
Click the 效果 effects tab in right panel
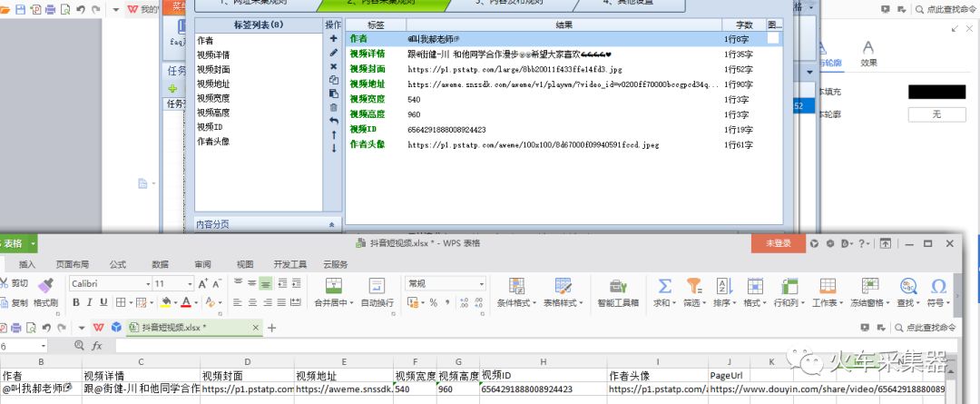[868, 54]
